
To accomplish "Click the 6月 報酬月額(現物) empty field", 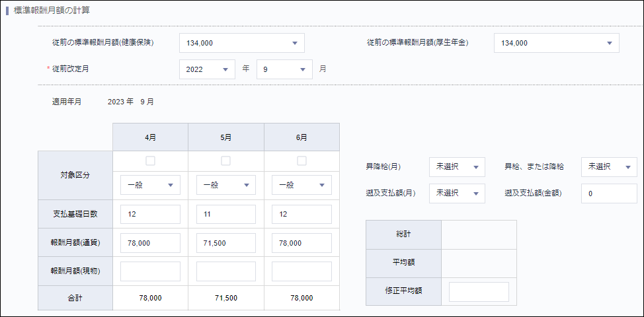I will point(302,271).
